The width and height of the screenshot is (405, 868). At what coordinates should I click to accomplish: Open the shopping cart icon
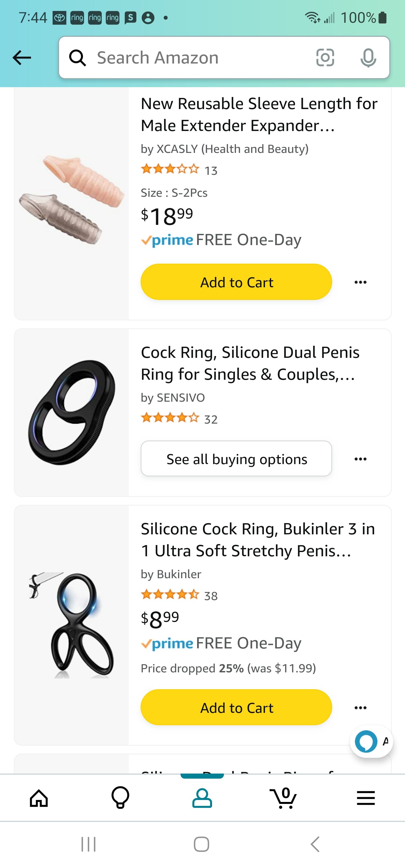click(283, 798)
